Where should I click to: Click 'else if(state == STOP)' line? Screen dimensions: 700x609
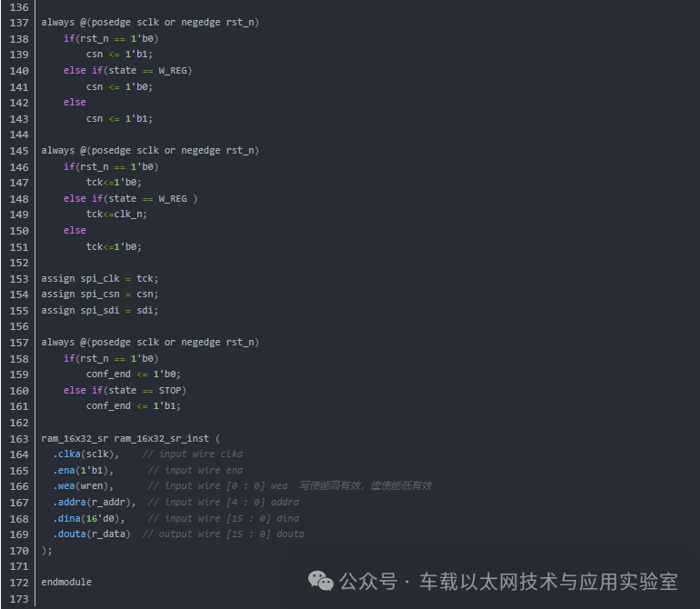[x=125, y=390]
